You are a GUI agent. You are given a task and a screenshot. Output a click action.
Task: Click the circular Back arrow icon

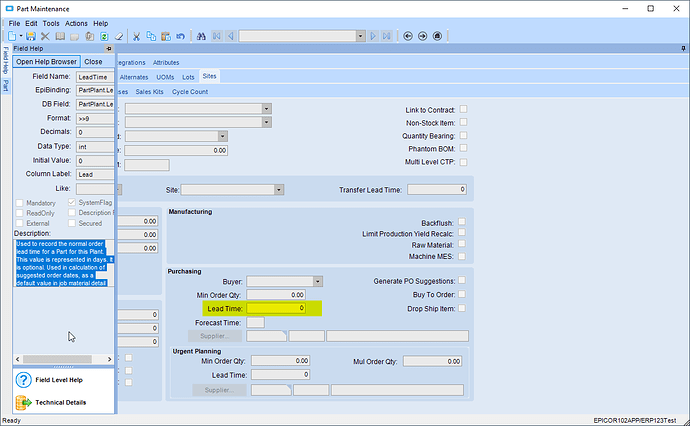pos(408,36)
